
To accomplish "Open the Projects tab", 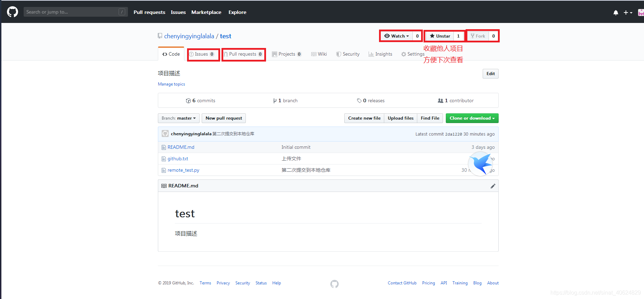I will click(287, 54).
